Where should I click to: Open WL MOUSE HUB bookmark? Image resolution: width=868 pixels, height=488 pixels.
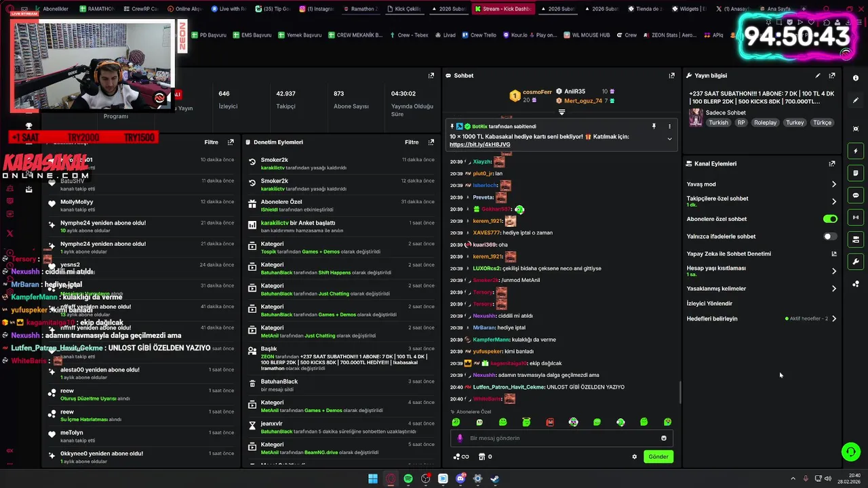point(587,35)
